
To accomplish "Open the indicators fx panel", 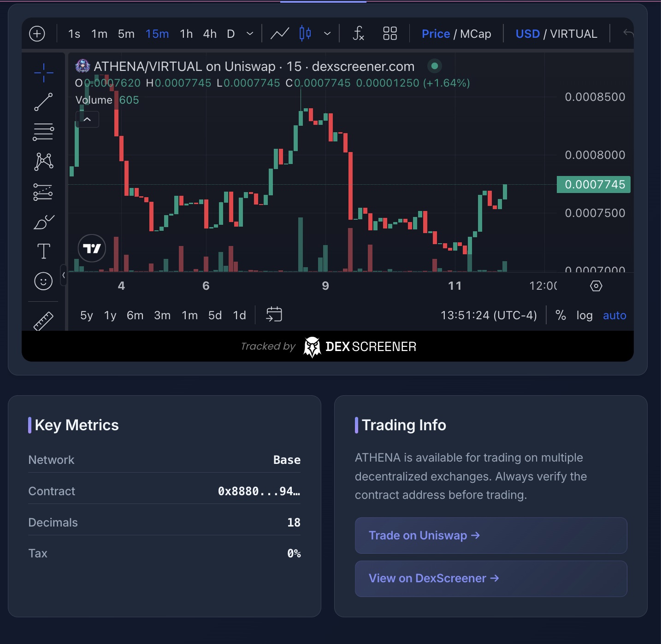I will click(359, 33).
